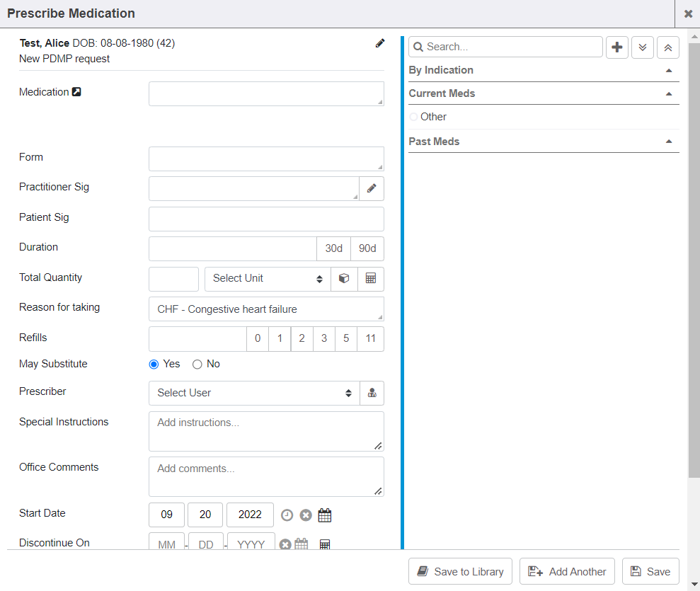Set the duration to 30d

click(x=333, y=249)
